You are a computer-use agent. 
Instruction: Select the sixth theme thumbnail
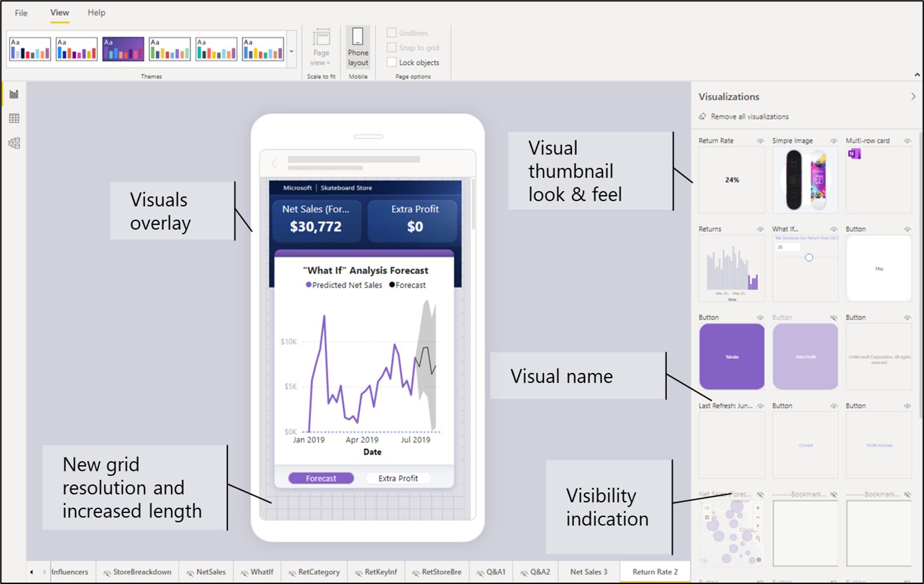tap(262, 49)
